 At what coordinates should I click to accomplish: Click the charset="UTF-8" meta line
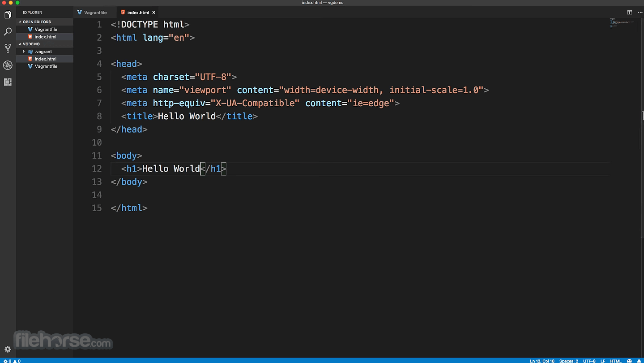coord(179,77)
